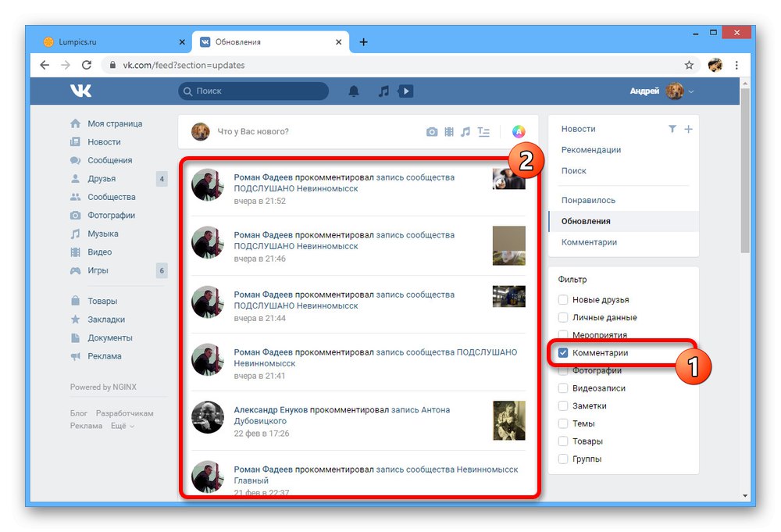Go back to previous page
Screen dimensions: 781x532
click(x=45, y=65)
